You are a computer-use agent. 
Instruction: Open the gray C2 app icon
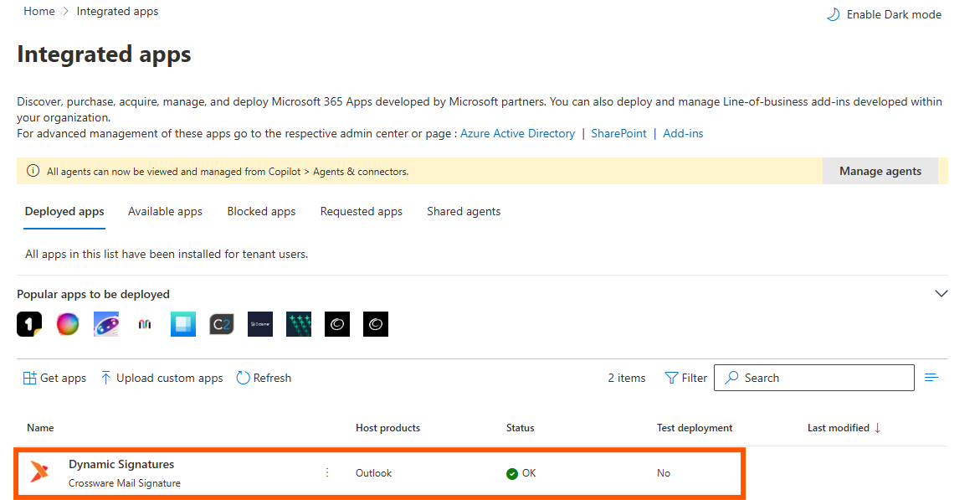[222, 324]
